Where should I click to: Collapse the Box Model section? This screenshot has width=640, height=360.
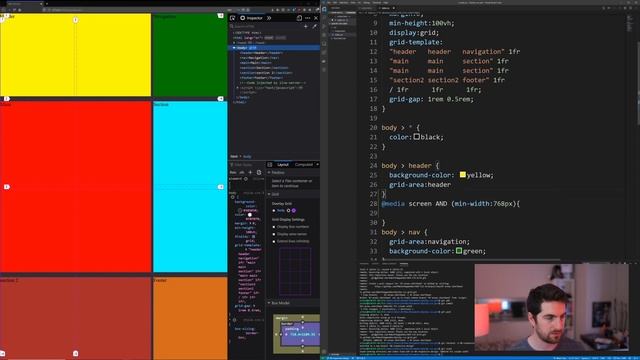tap(269, 303)
